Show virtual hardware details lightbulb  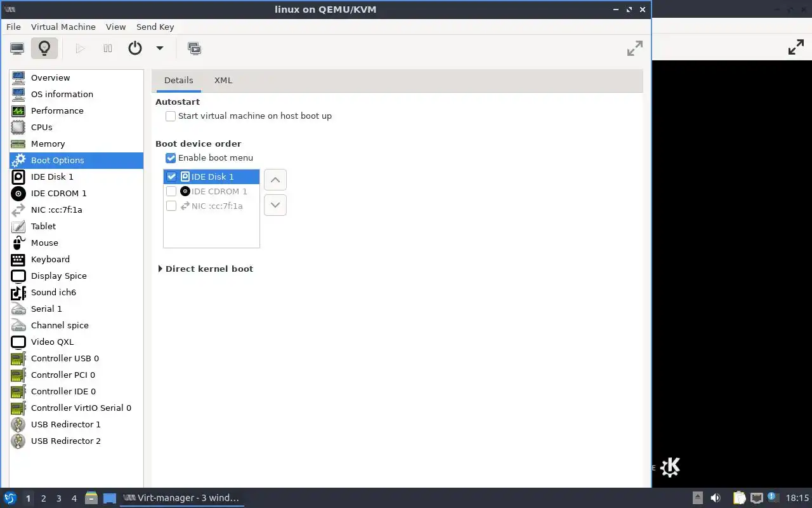click(44, 48)
